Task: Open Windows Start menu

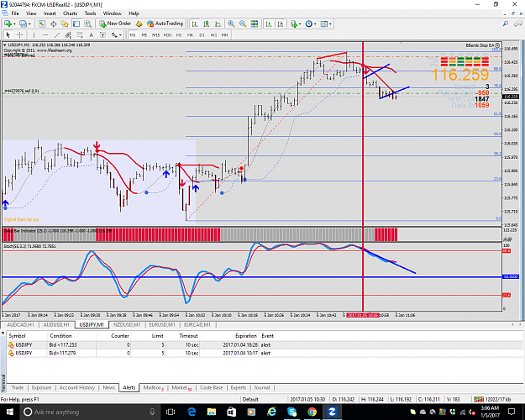Action: click(10, 412)
